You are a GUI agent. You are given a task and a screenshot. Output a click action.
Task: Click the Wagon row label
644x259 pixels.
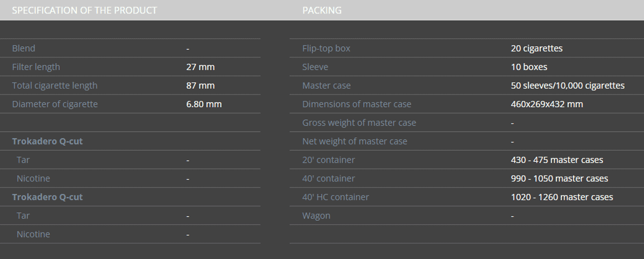pos(316,216)
